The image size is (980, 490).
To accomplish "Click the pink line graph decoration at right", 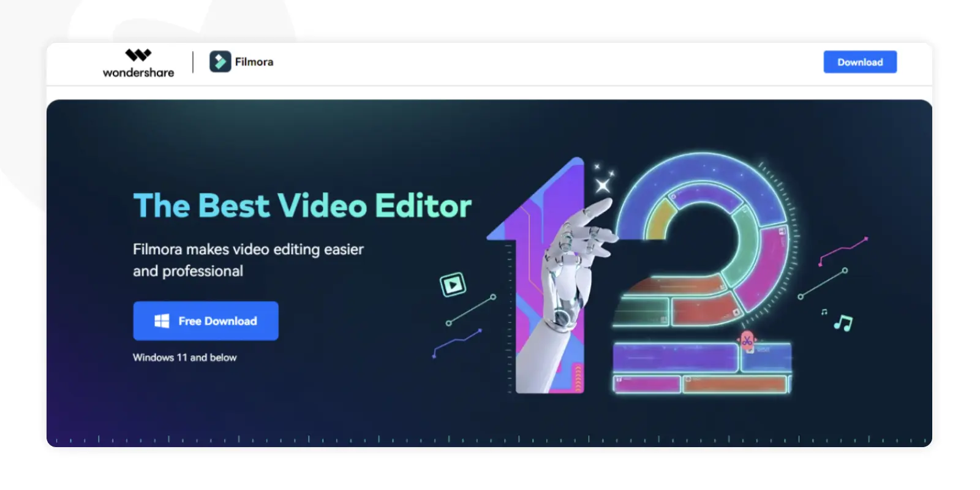I will pos(843,251).
